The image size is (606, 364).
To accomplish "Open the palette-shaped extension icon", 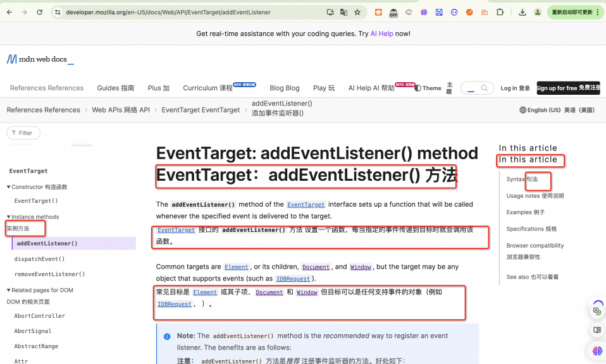I will tap(409, 13).
